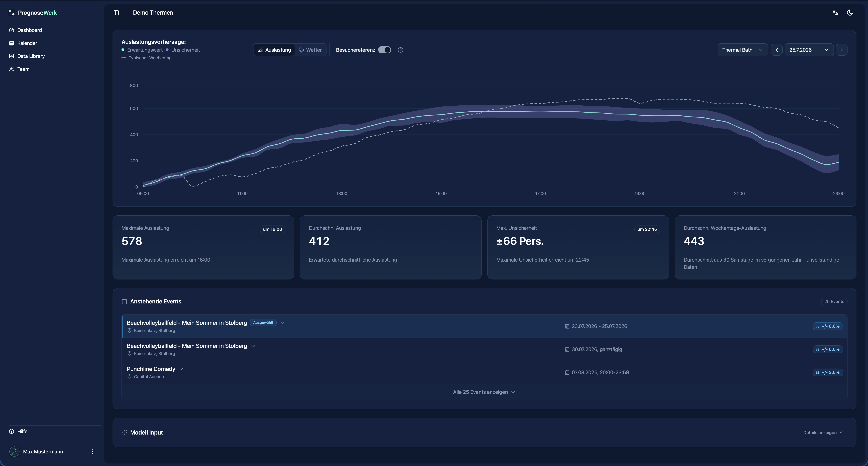Viewport: 868px width, 466px height.
Task: Switch to the Wetter tab
Action: (x=310, y=50)
